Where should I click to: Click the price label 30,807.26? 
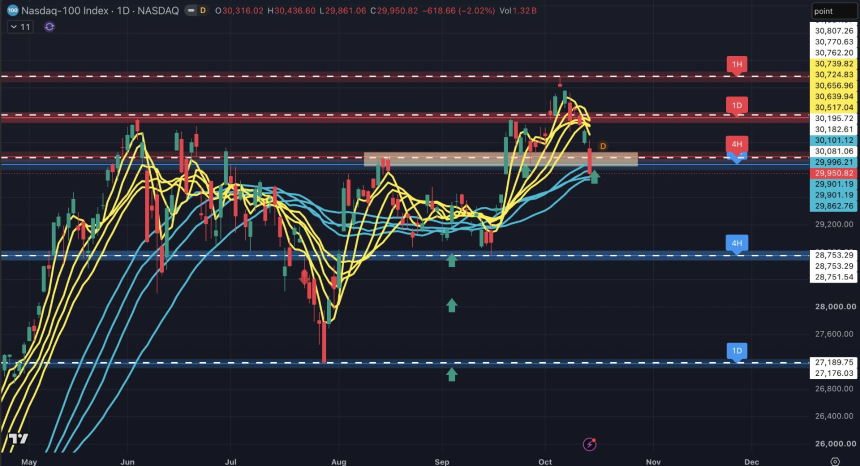point(834,31)
